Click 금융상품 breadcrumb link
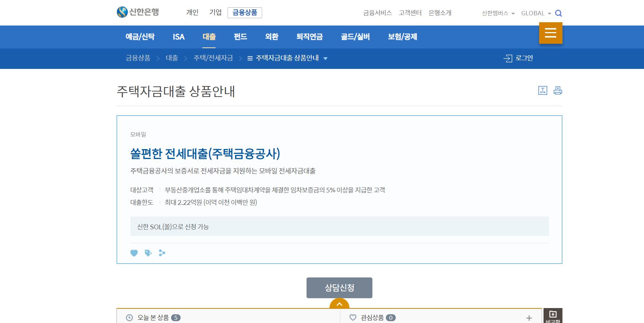 138,58
